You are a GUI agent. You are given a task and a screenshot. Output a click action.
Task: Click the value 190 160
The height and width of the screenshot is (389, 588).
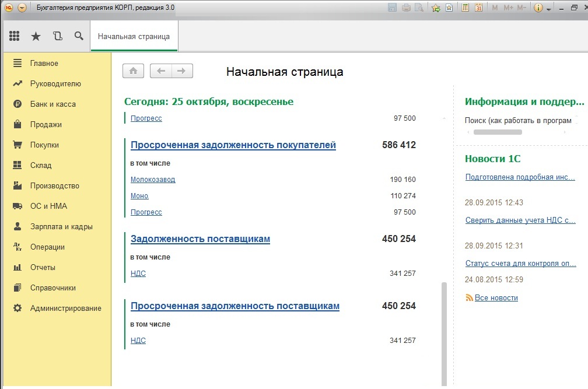click(x=402, y=180)
